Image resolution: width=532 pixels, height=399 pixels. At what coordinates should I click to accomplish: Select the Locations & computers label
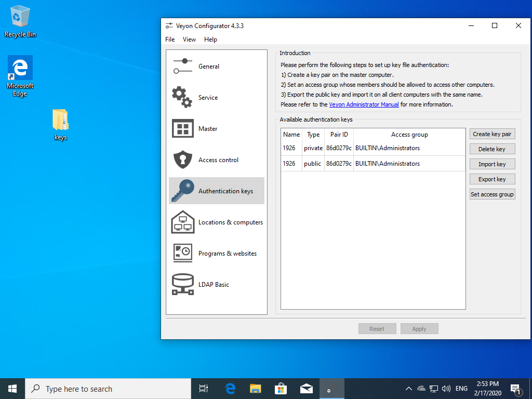coord(230,222)
